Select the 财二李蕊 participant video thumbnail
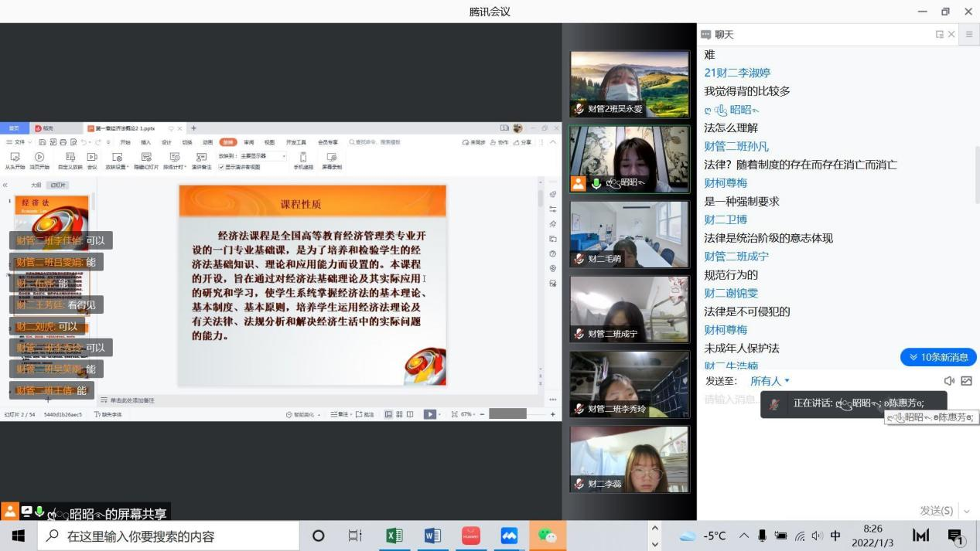 pyautogui.click(x=629, y=460)
